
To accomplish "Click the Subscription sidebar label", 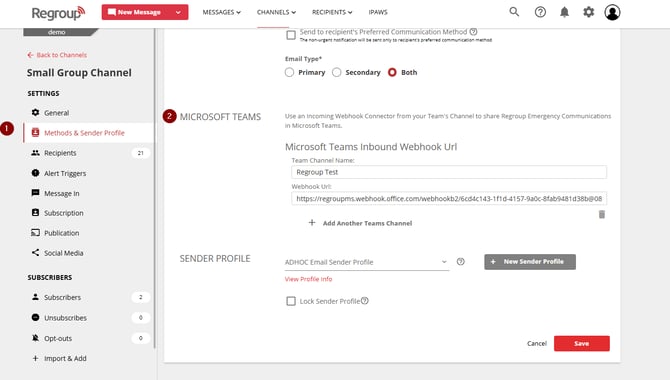I will point(64,213).
